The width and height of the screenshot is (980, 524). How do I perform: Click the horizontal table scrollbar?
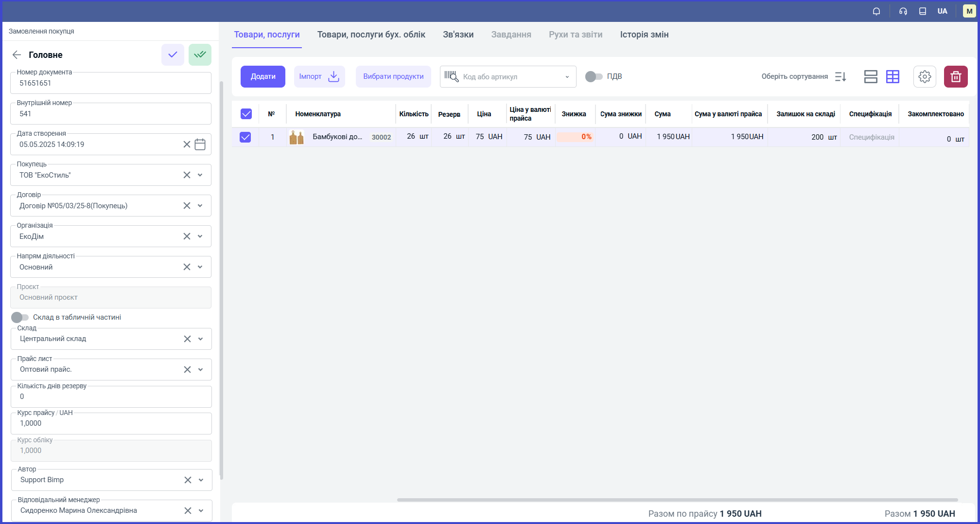pyautogui.click(x=677, y=500)
